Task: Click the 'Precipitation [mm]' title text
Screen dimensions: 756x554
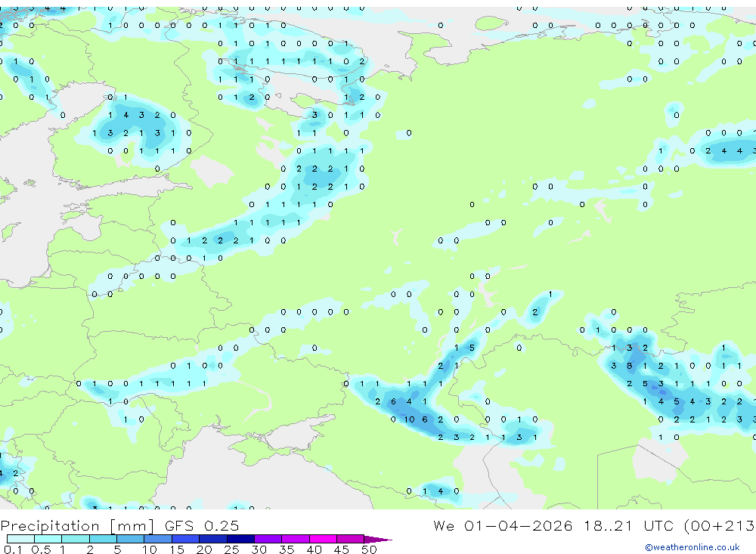Action: [x=77, y=526]
